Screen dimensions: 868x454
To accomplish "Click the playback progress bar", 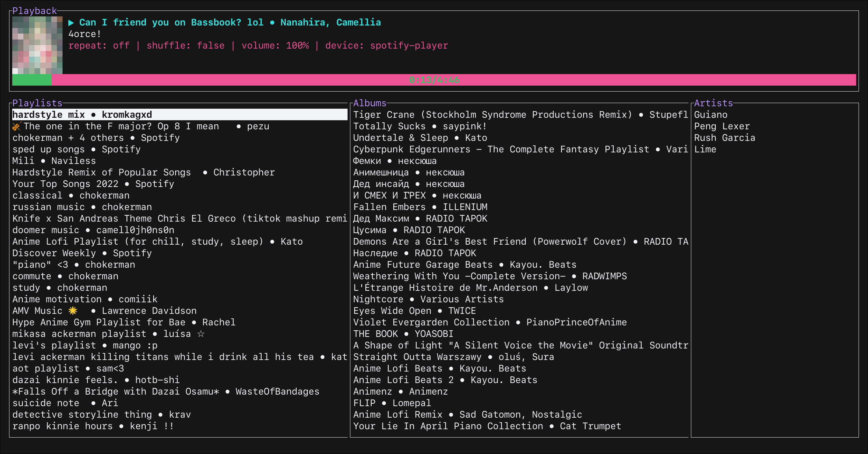I will tap(434, 80).
